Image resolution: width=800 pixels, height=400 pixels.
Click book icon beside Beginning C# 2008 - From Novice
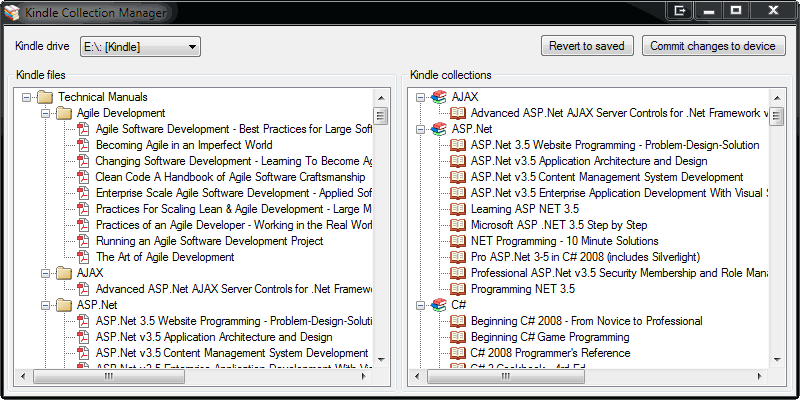[458, 321]
